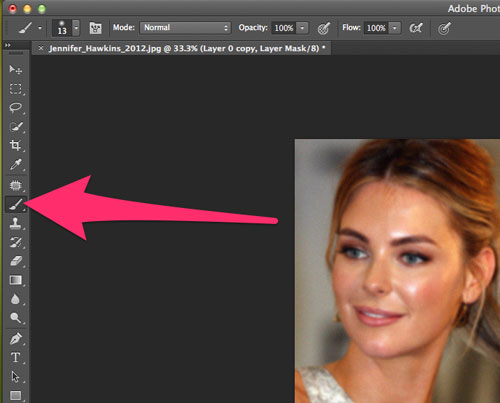
Task: Select the Gradient tool
Action: (x=15, y=280)
